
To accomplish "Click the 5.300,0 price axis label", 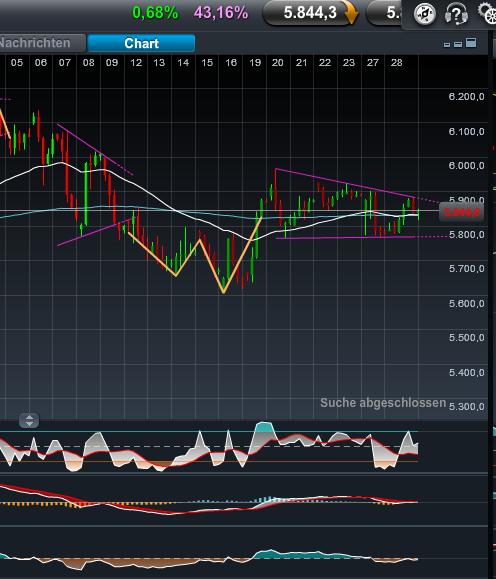I will tap(466, 407).
